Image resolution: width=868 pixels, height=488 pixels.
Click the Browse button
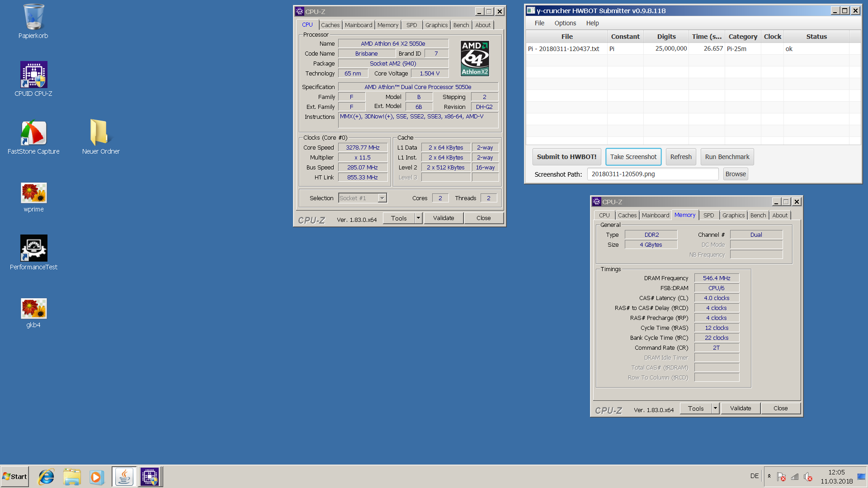click(x=736, y=174)
